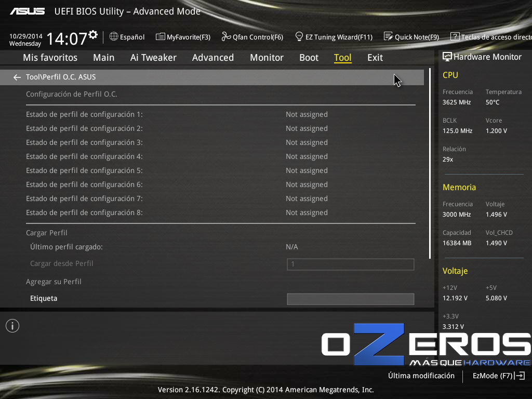Switch to the Main tab
Viewport: 532px width, 399px height.
click(x=104, y=58)
